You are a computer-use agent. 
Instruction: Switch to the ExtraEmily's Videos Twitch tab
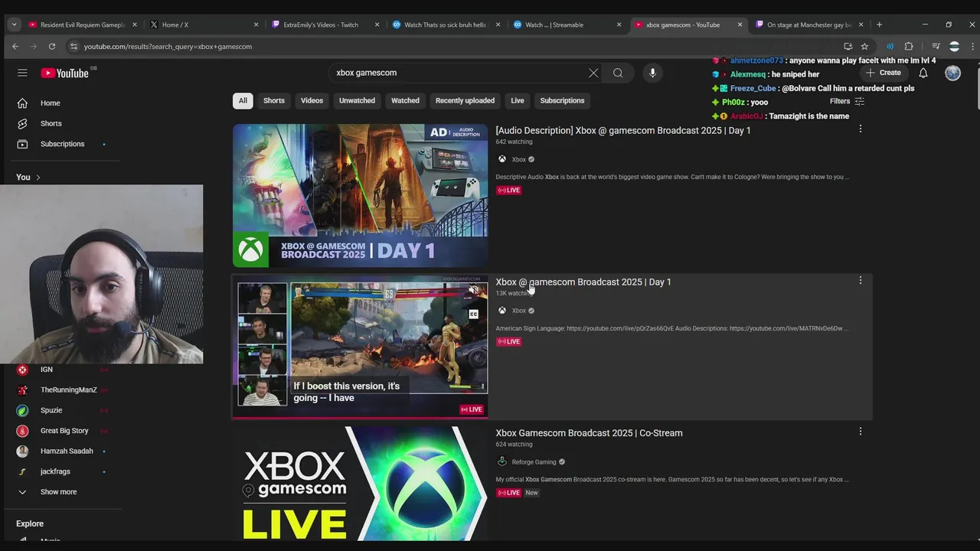[x=325, y=24]
